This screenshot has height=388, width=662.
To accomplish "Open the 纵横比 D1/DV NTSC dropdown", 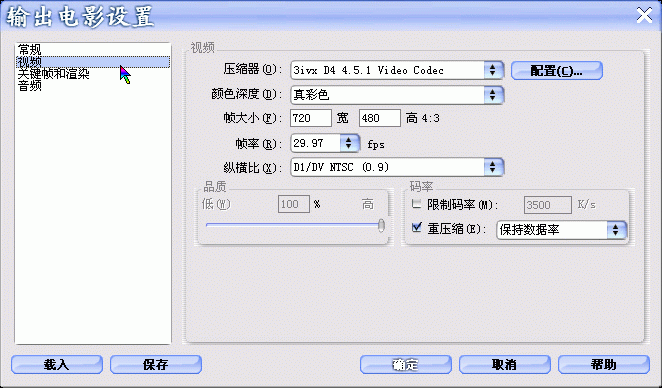I will (x=397, y=167).
